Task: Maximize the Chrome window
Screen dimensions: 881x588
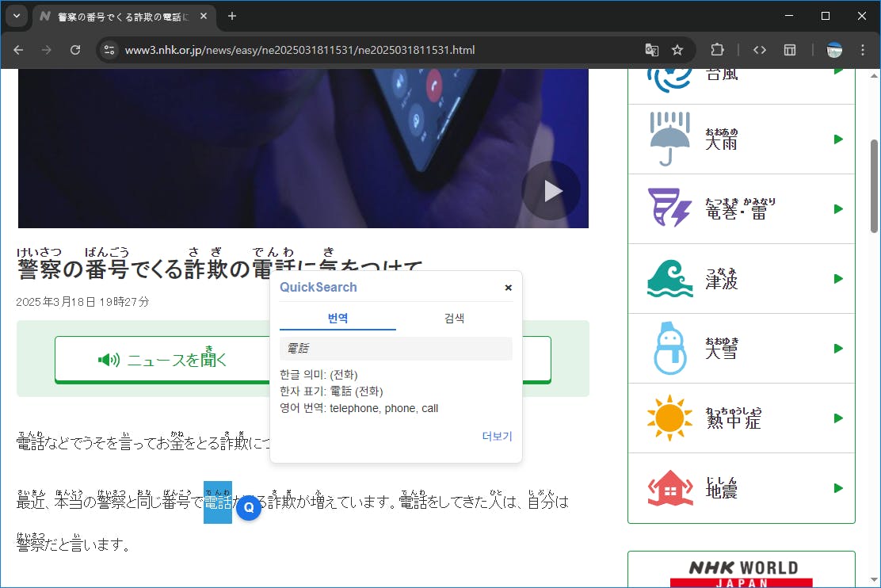Action: 826,16
